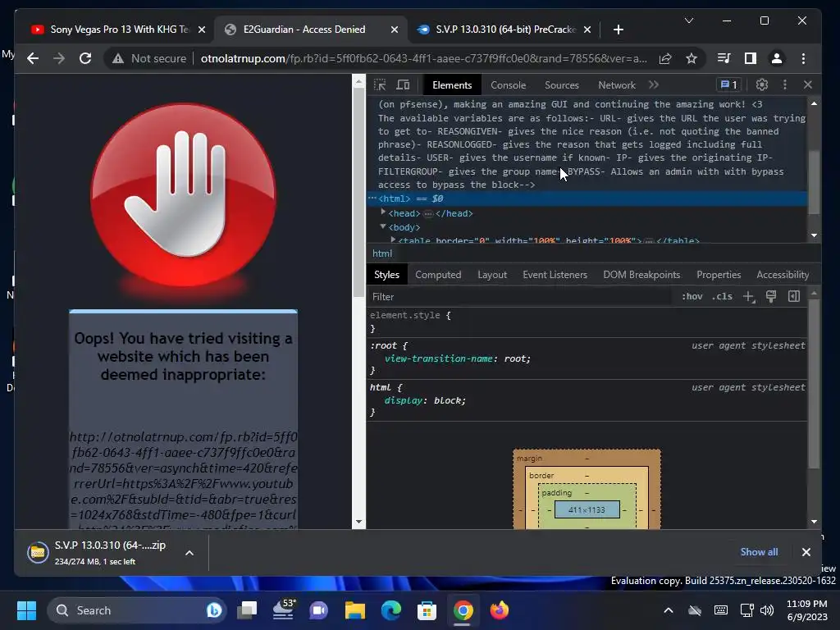Share this page icon

coord(664,58)
